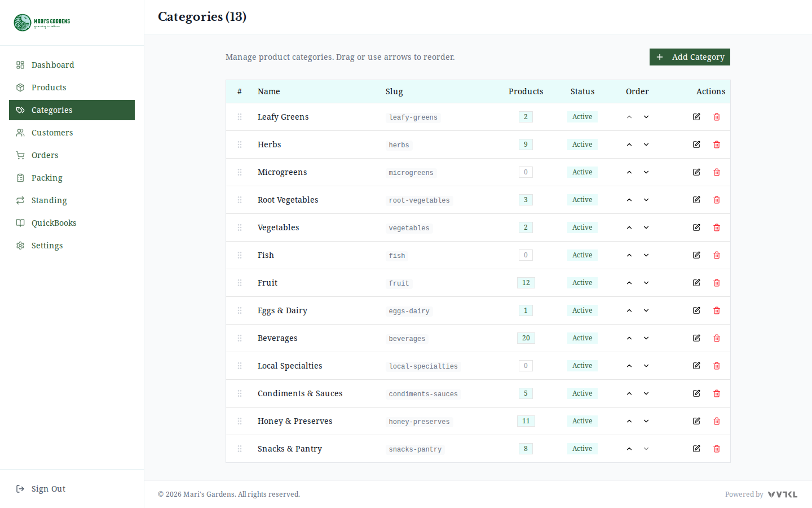The width and height of the screenshot is (812, 508).
Task: Edit the Honey & Preserves category
Action: [x=696, y=421]
